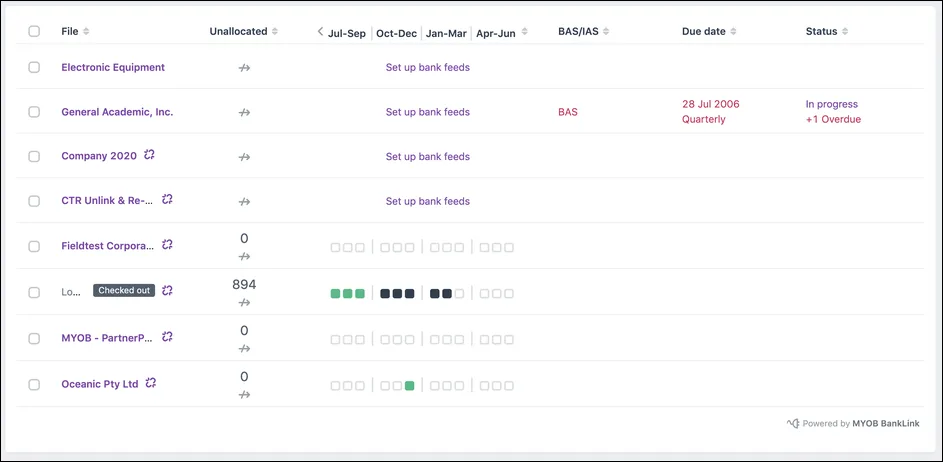Image resolution: width=943 pixels, height=462 pixels.
Task: Click the unallocated arrow icon in MYOB - PartnerP row
Action: [x=244, y=348]
